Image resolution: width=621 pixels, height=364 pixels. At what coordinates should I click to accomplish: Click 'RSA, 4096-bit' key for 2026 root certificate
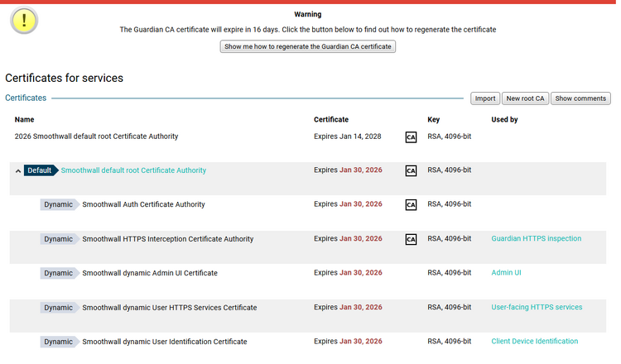point(450,136)
